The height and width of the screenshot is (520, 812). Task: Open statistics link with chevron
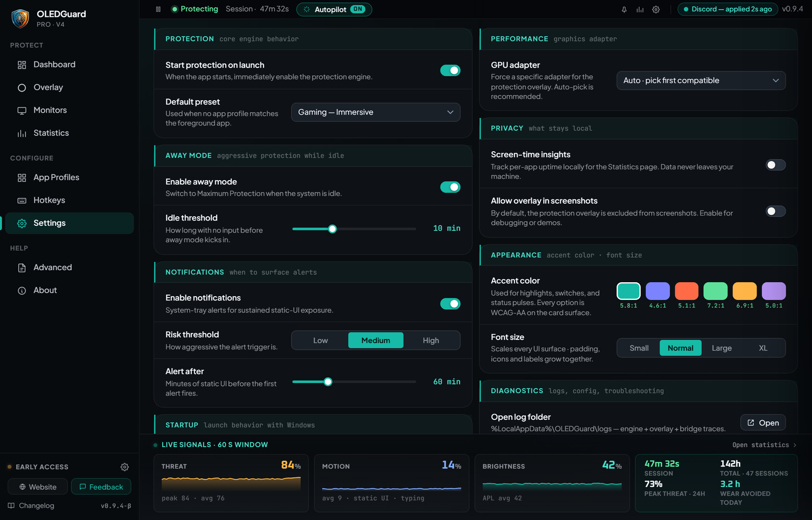pyautogui.click(x=764, y=445)
